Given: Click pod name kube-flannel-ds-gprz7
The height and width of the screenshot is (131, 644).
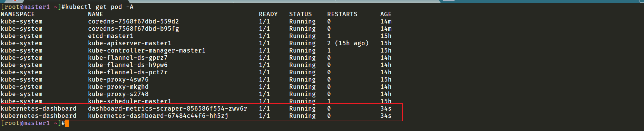Looking at the screenshot, I should click(x=128, y=58).
